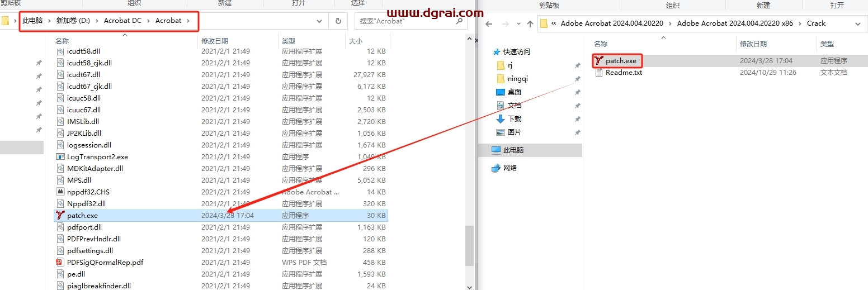The height and width of the screenshot is (290, 868).
Task: Select icuuc58.dll row
Action: point(221,98)
